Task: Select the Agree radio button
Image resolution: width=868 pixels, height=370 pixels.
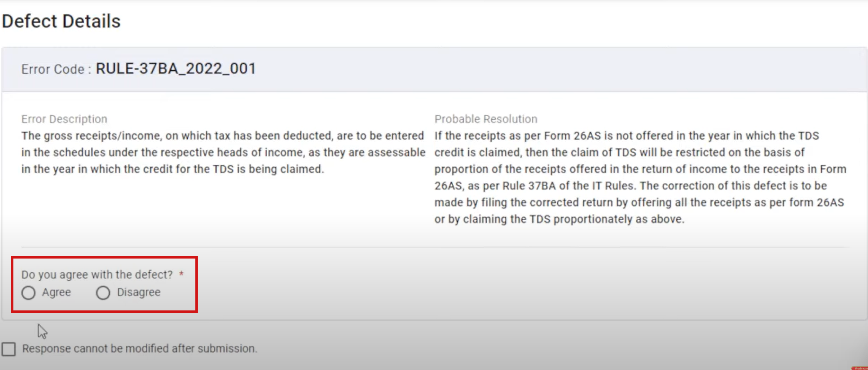Action: tap(28, 293)
